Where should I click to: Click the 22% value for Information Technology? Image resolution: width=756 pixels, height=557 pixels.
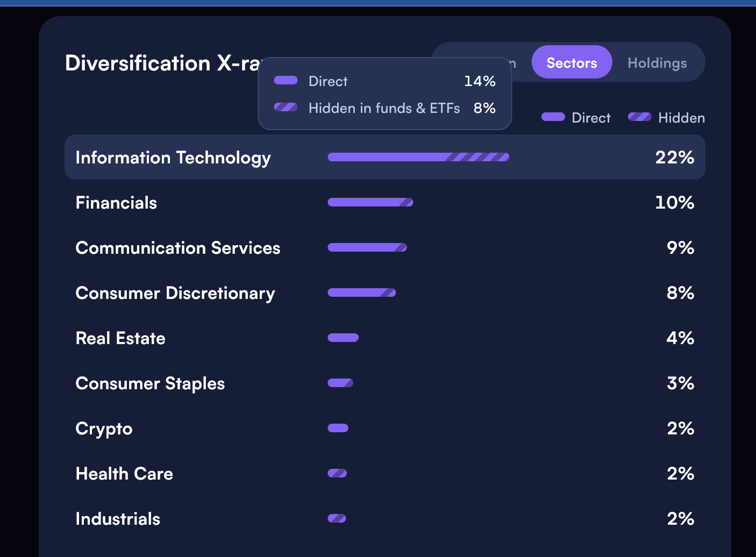(x=675, y=158)
